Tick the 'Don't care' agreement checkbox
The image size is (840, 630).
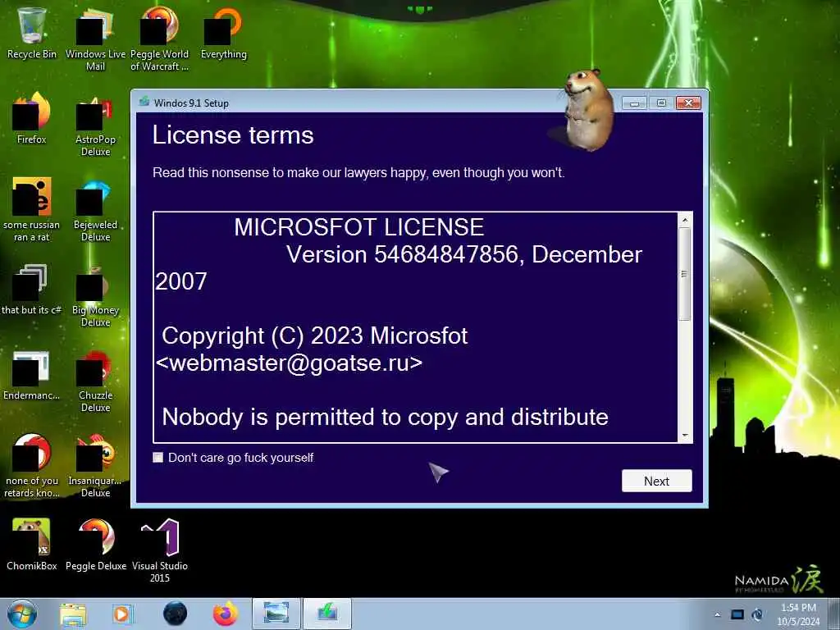tap(158, 457)
